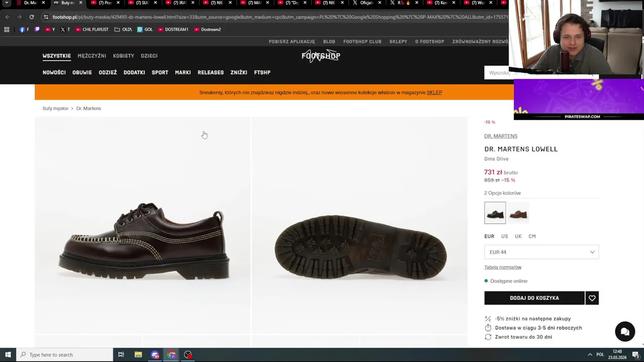Open the WSZYSTKIE category tab

[56, 56]
